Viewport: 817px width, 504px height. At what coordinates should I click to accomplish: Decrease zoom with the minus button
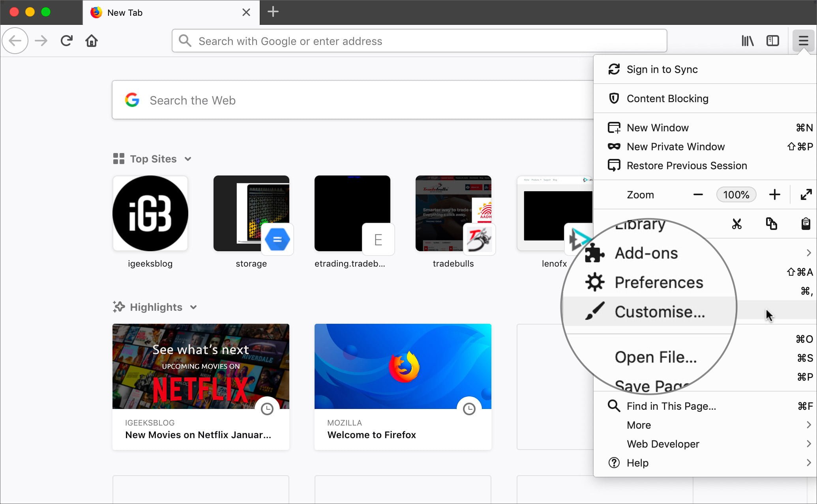tap(698, 194)
